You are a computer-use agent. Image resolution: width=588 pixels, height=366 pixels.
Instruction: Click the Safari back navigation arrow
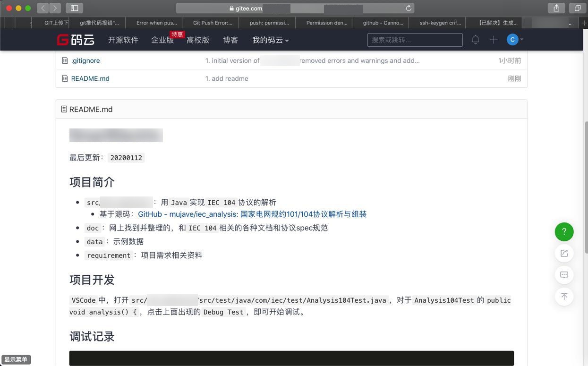click(43, 8)
